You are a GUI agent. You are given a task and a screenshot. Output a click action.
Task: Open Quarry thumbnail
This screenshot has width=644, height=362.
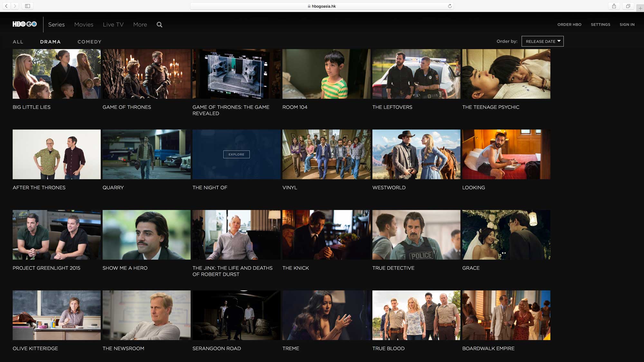(x=147, y=154)
